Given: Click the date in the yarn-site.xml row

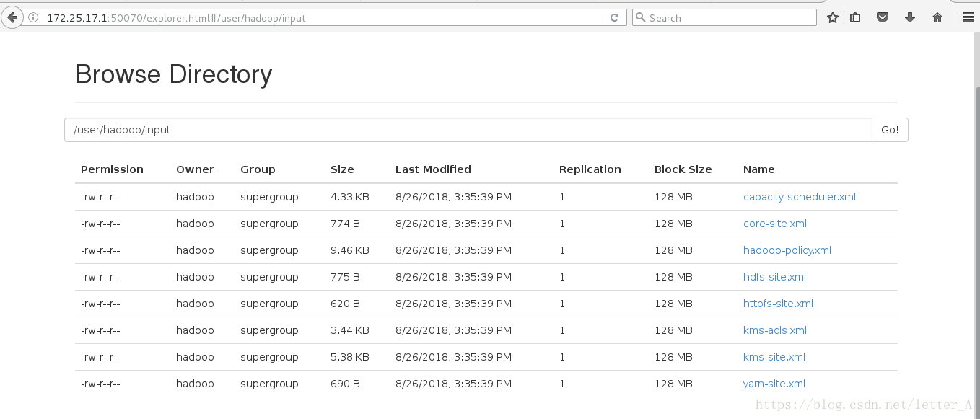Looking at the screenshot, I should click(453, 384).
